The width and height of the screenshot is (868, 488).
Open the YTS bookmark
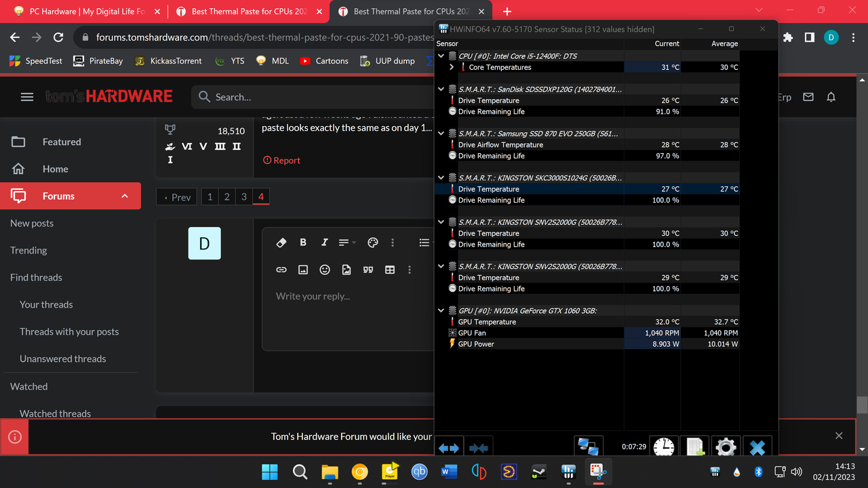pyautogui.click(x=229, y=60)
